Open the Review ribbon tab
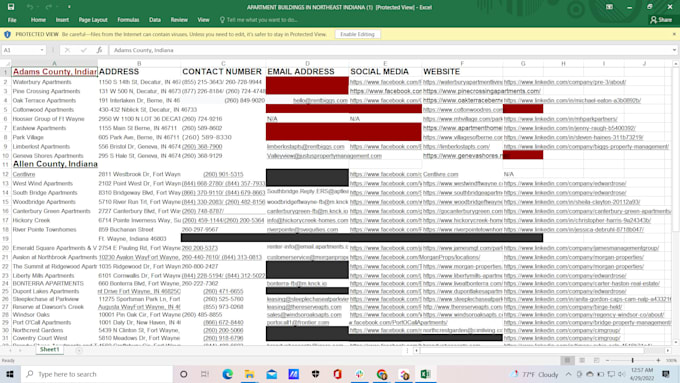 pos(179,20)
